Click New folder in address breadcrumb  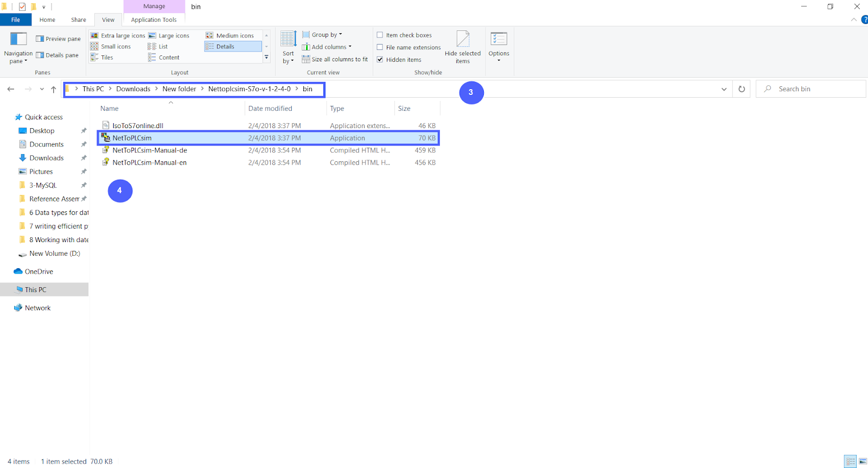click(x=179, y=89)
